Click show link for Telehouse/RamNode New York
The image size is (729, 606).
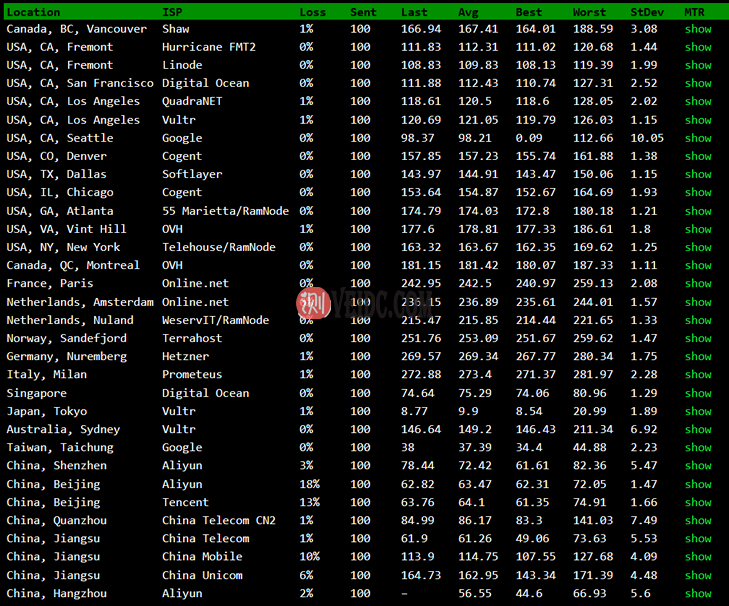point(698,247)
